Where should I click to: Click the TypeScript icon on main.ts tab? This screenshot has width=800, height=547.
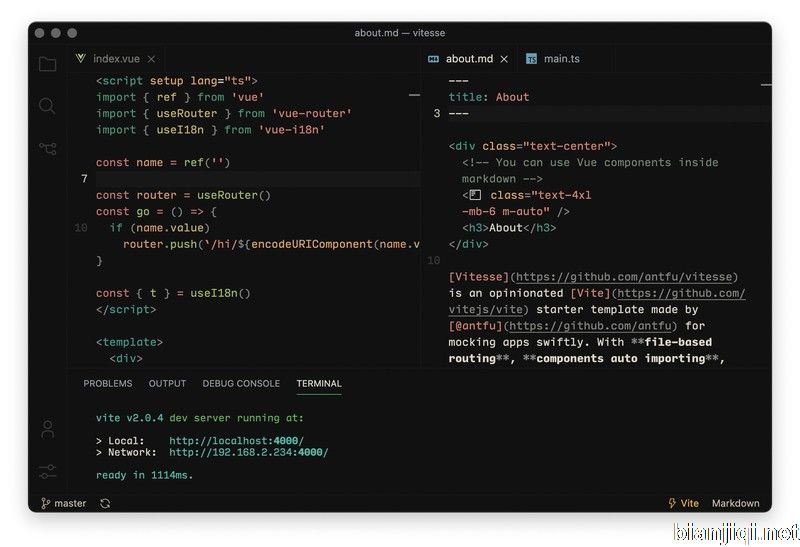531,59
